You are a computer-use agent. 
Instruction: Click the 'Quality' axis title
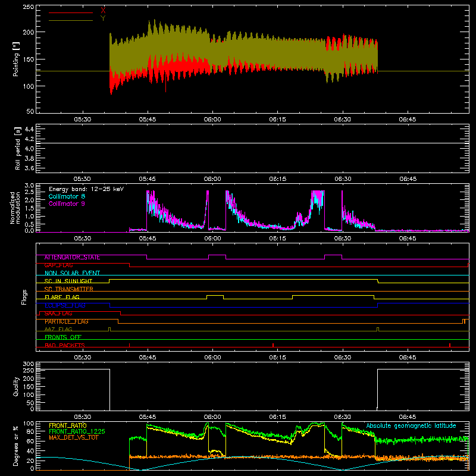pyautogui.click(x=16, y=386)
